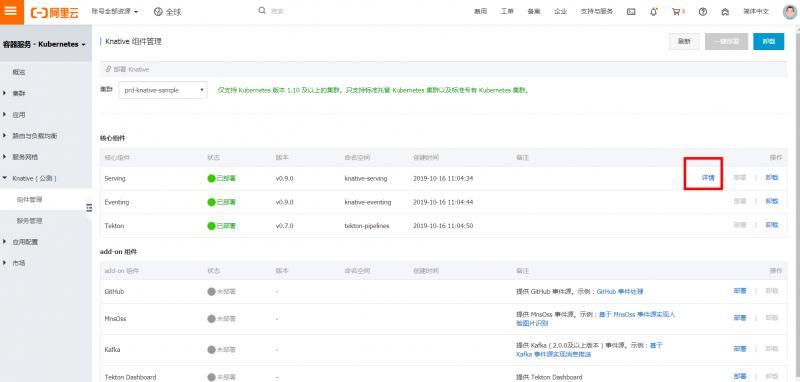Screen dimensions: 800x382
Task: Open the GitHub 事件处理 example link
Action: tap(620, 292)
